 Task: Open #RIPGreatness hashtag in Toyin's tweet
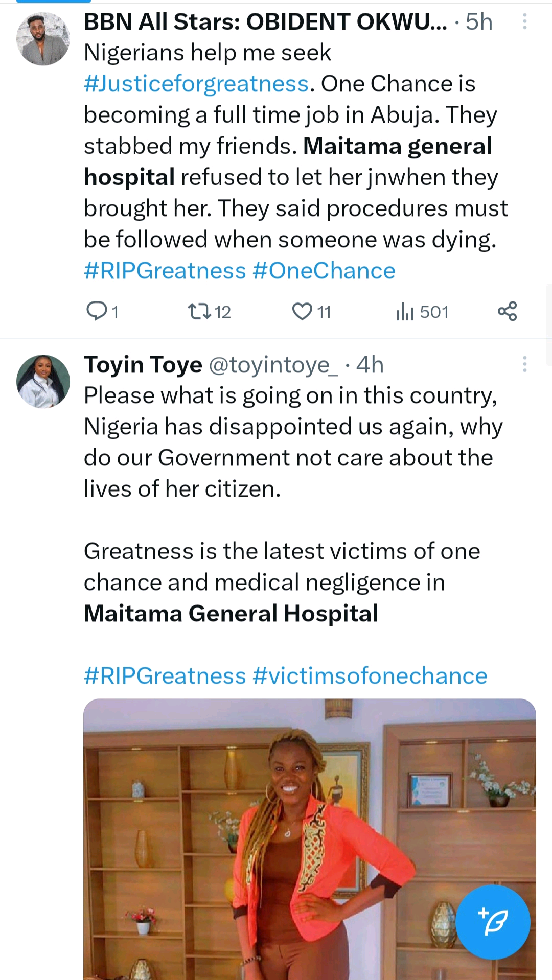[165, 676]
